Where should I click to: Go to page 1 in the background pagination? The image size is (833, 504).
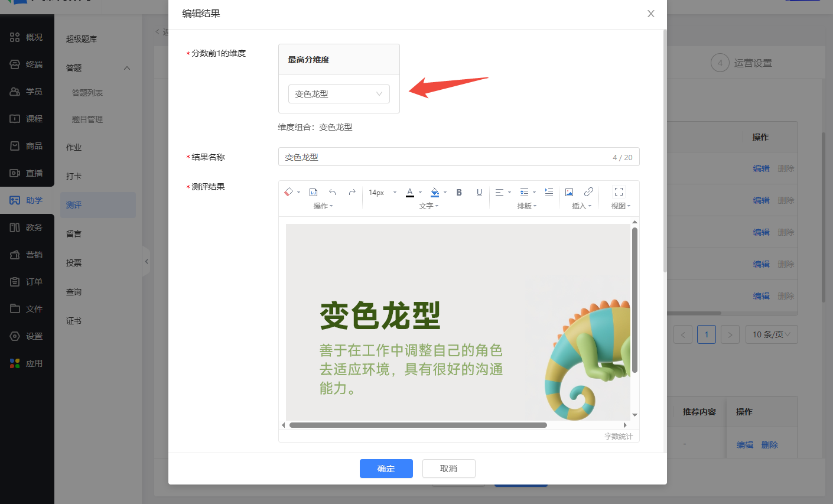pyautogui.click(x=707, y=334)
